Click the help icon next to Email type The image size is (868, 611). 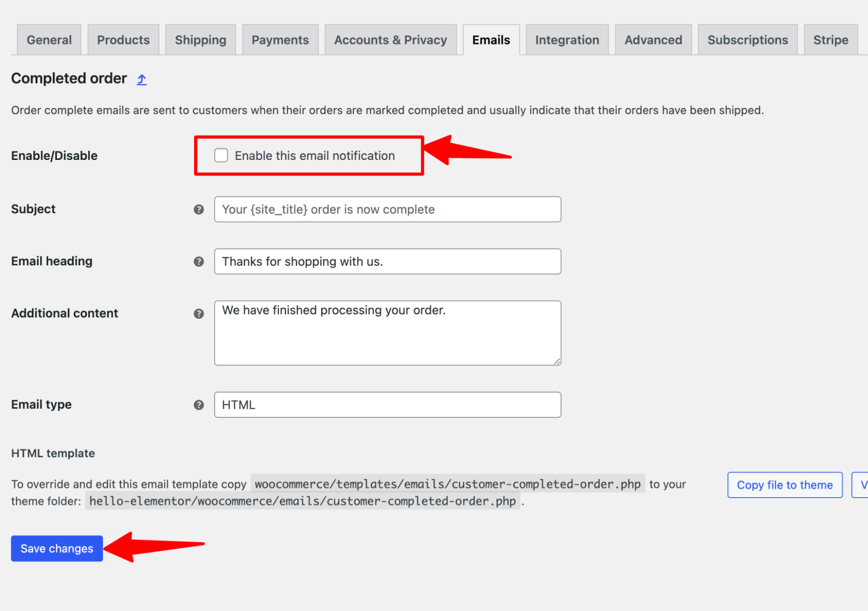(199, 405)
